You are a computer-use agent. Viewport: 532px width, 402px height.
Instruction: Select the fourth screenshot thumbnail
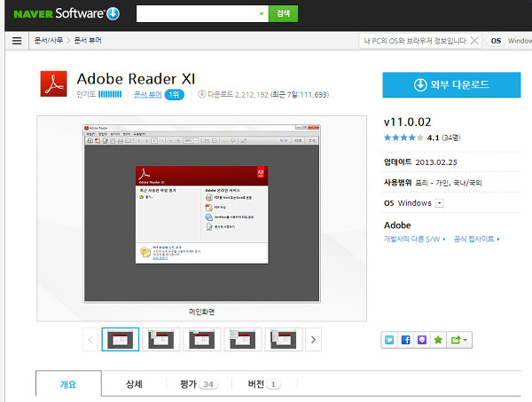click(243, 340)
